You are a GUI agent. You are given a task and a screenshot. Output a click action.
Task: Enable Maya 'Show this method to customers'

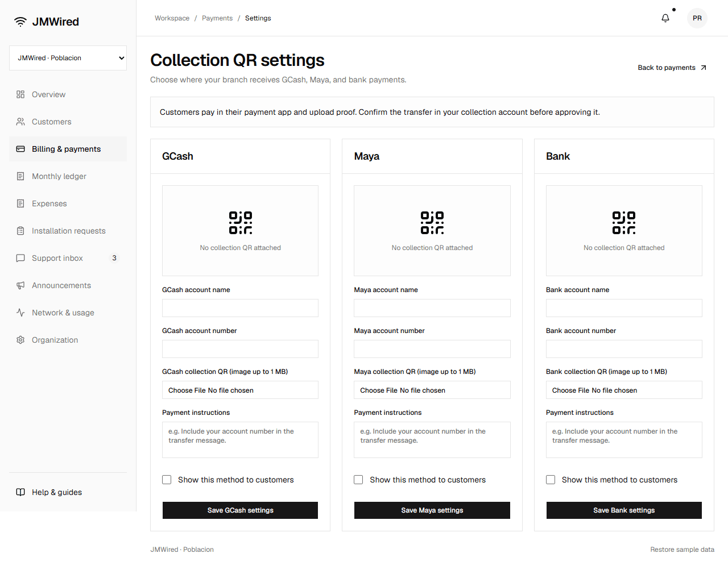click(x=358, y=480)
